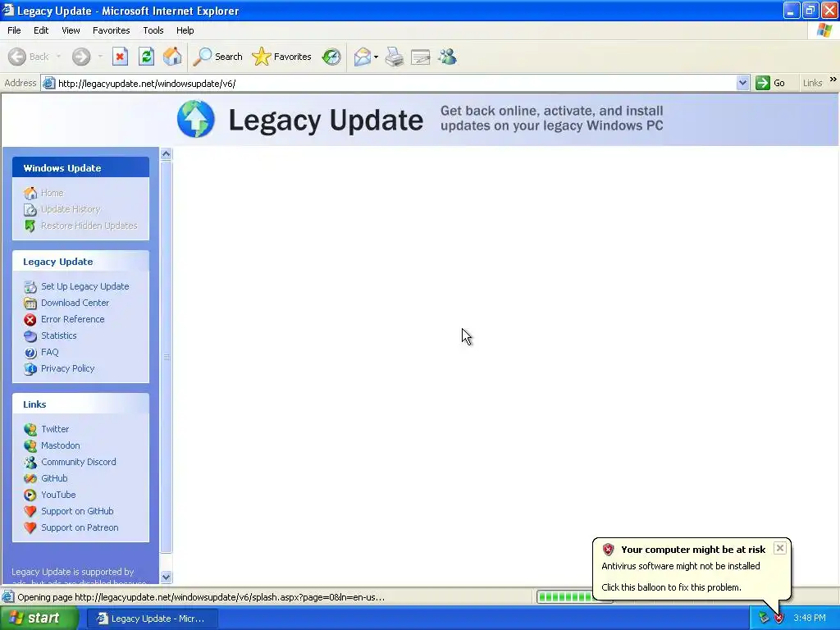Close the security warning balloon
The image size is (840, 630).
(x=780, y=548)
